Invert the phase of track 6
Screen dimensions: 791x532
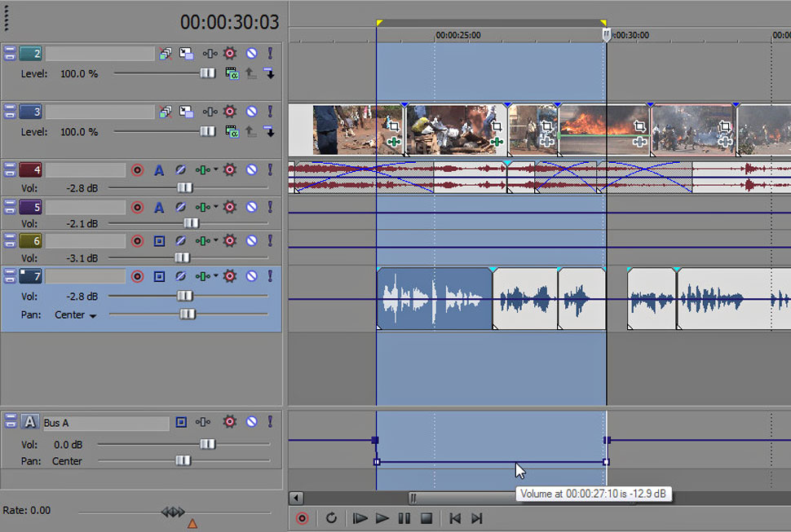coord(181,241)
